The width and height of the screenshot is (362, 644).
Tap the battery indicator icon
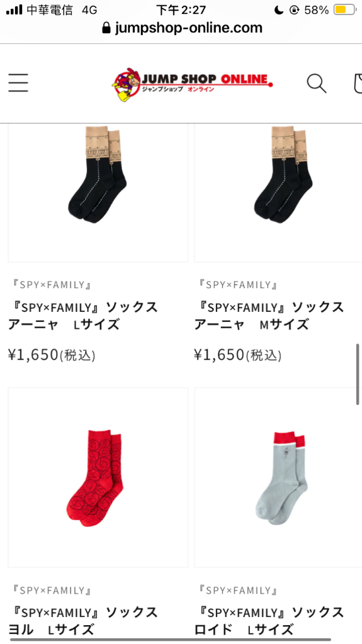coord(345,9)
